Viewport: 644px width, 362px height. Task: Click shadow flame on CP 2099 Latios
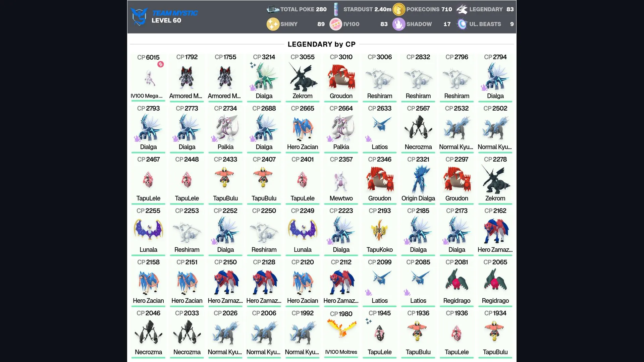coord(368,292)
